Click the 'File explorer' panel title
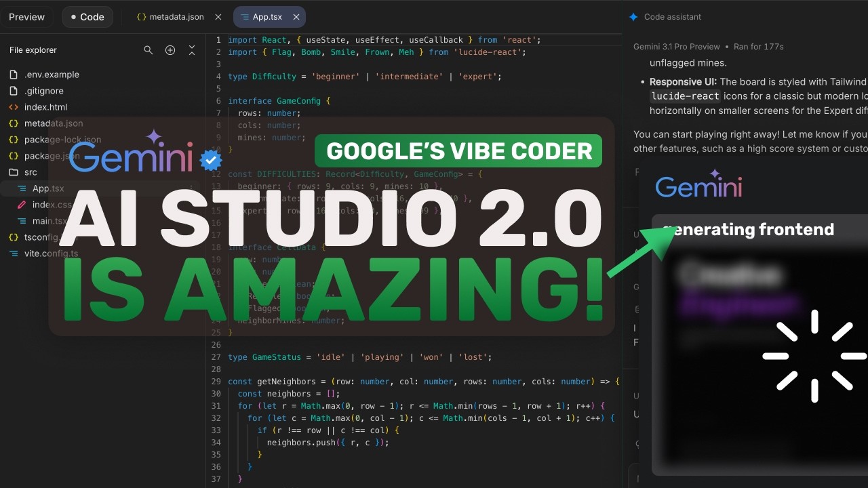868x488 pixels. point(33,50)
